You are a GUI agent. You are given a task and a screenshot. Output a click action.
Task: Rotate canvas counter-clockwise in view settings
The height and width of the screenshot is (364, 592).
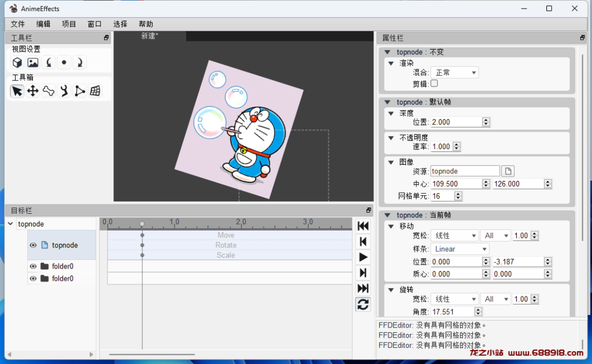coord(49,62)
